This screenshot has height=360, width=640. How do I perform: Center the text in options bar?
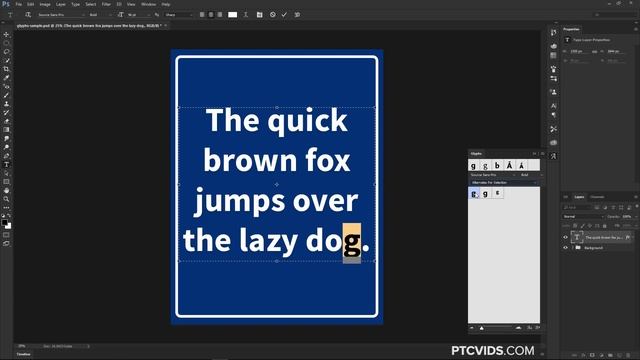(211, 15)
